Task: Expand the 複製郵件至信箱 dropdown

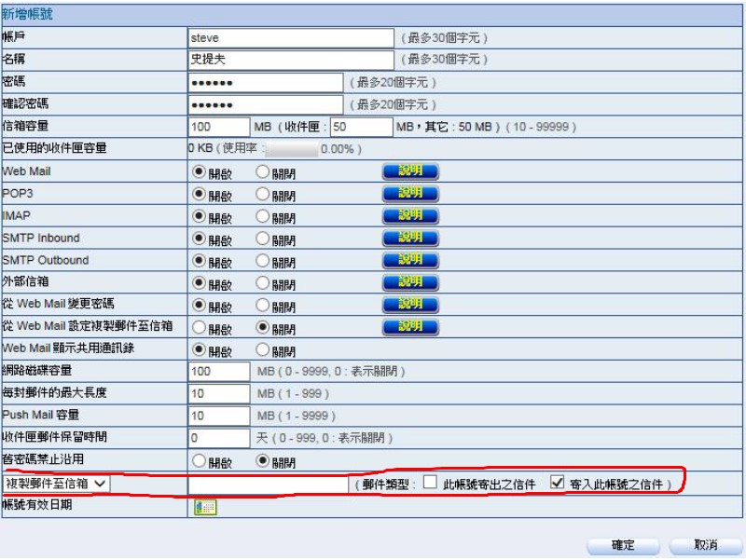Action: pos(56,483)
